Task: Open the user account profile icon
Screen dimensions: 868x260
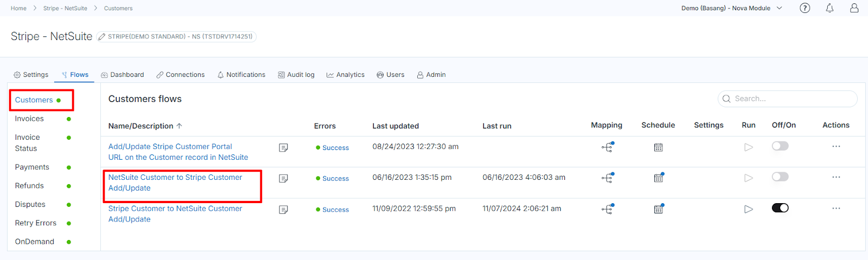Action: coord(854,8)
